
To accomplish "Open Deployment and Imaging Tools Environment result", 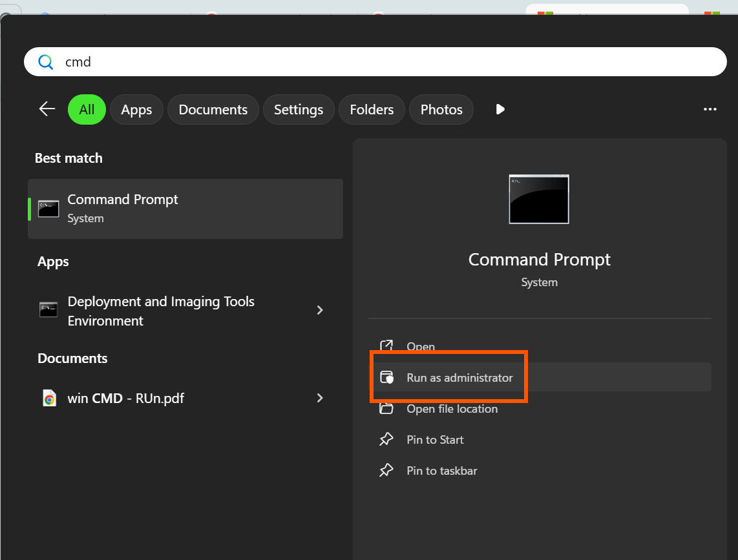I will [x=185, y=311].
